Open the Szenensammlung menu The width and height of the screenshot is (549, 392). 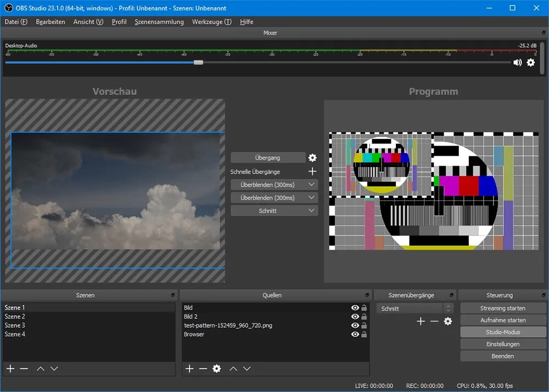click(159, 22)
